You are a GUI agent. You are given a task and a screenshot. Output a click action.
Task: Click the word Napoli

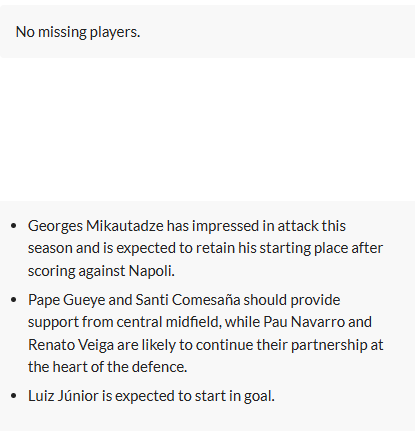152,271
